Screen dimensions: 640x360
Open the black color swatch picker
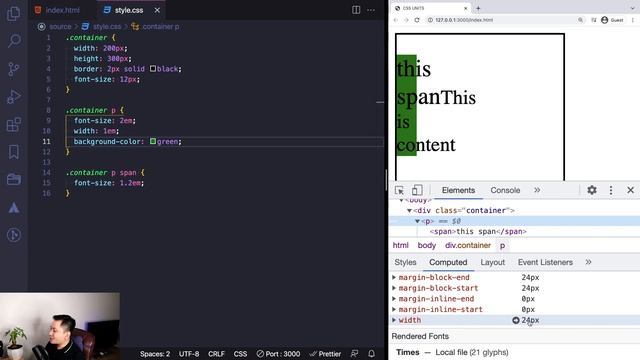[153, 69]
